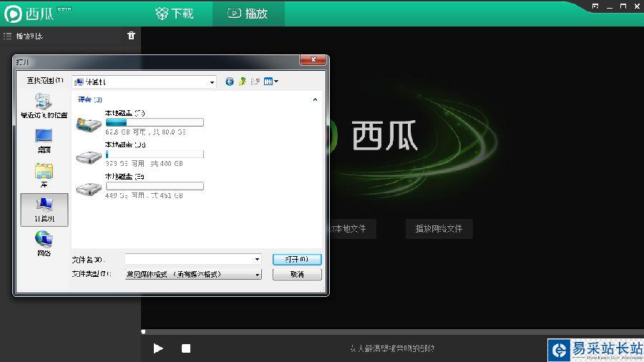This screenshot has height=362, width=644.
Task: Open the file type filter dropdown
Action: 193,274
